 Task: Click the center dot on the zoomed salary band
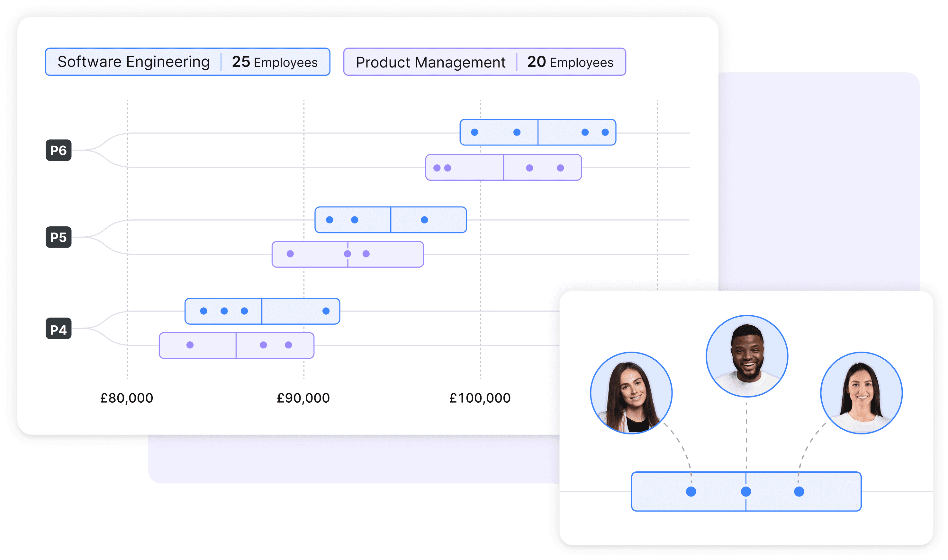(x=746, y=491)
